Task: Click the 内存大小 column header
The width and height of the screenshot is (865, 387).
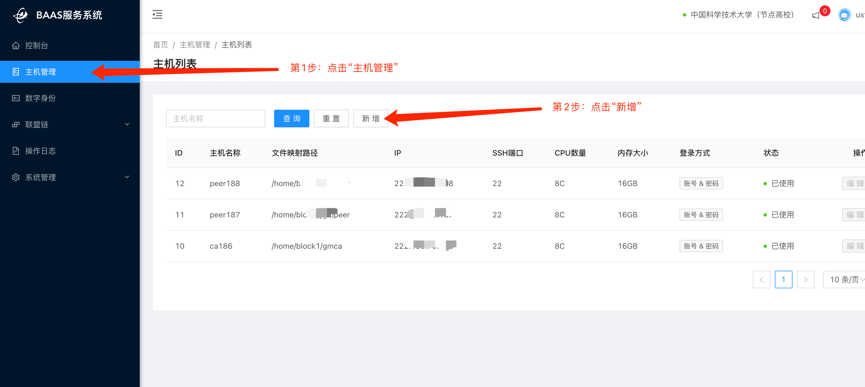Action: point(633,153)
